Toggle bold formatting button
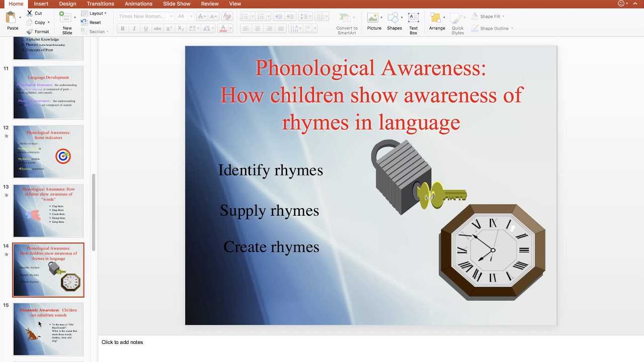 (x=122, y=29)
